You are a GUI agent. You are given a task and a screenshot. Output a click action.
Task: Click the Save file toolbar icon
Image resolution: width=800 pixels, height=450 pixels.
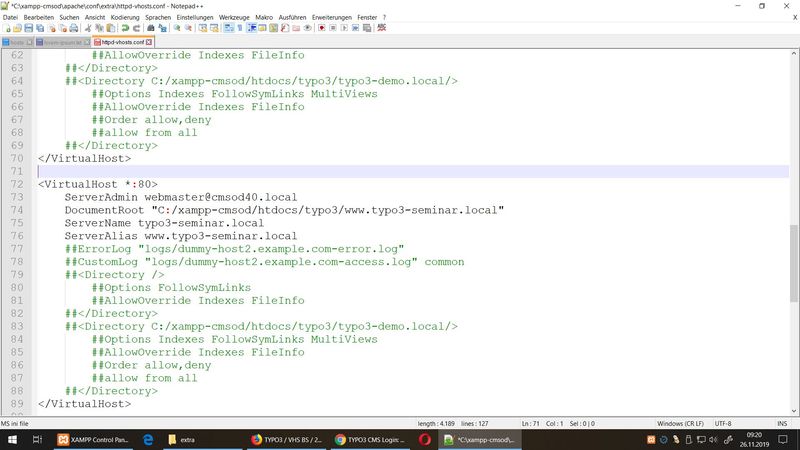click(x=30, y=29)
